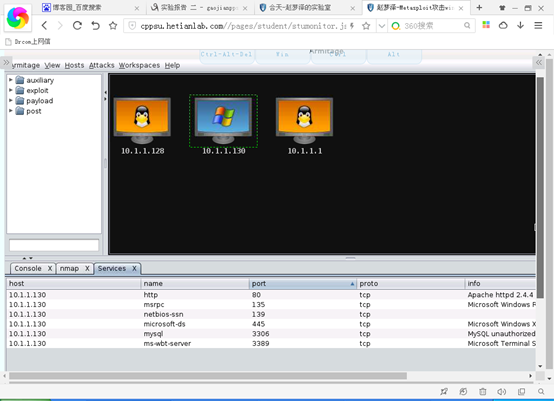
Task: Click the window-copy icon in status bar
Action: [521, 391]
